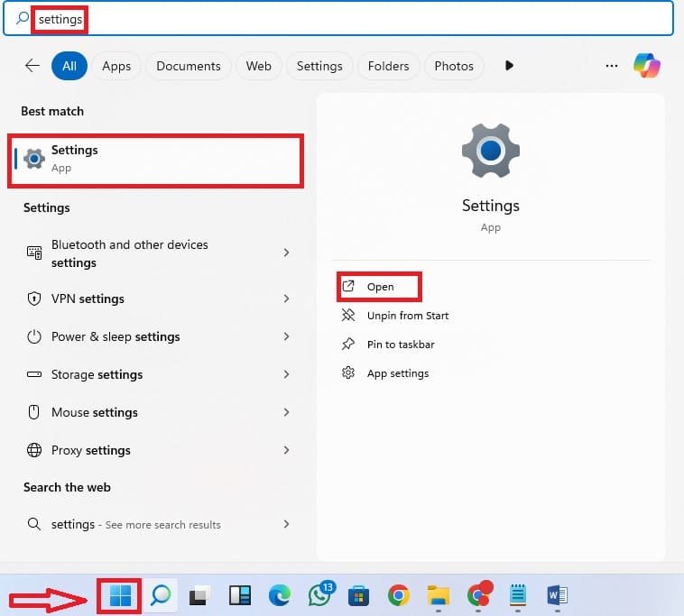The height and width of the screenshot is (616, 684).
Task: Switch to the Settings filter tab
Action: [x=319, y=66]
